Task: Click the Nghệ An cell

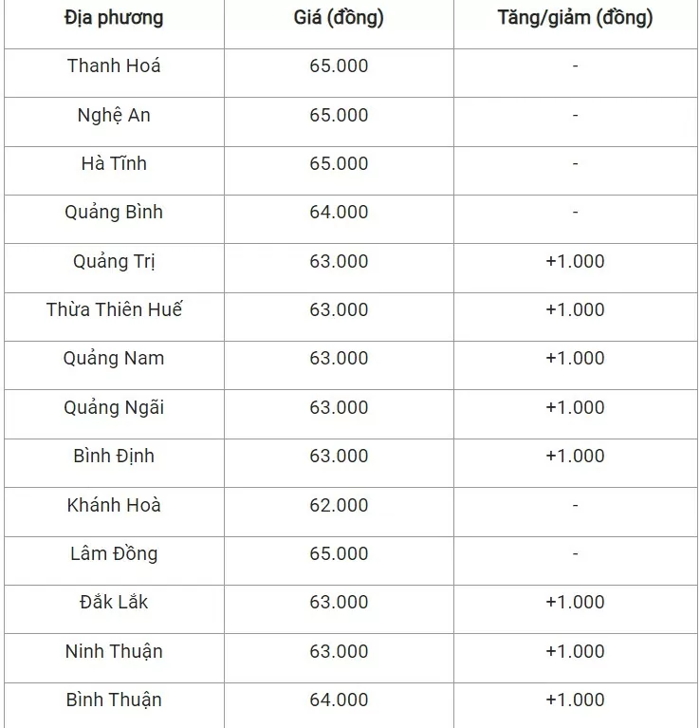Action: pos(114,116)
